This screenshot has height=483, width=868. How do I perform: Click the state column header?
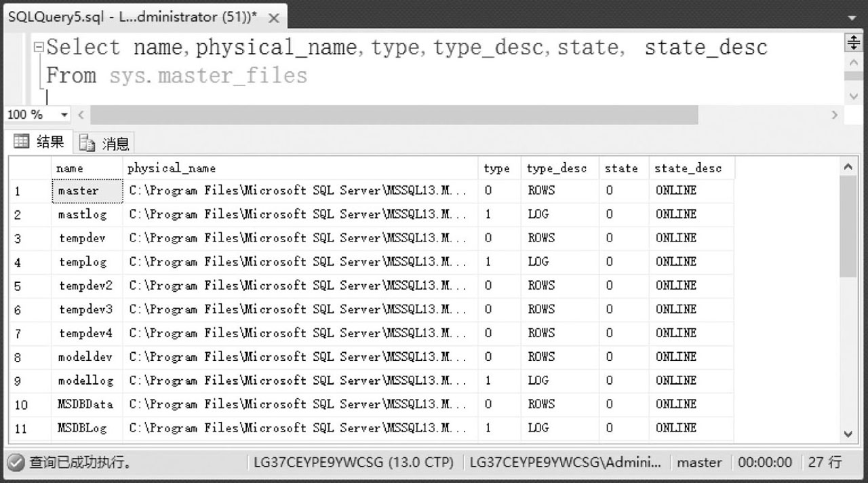pos(624,168)
